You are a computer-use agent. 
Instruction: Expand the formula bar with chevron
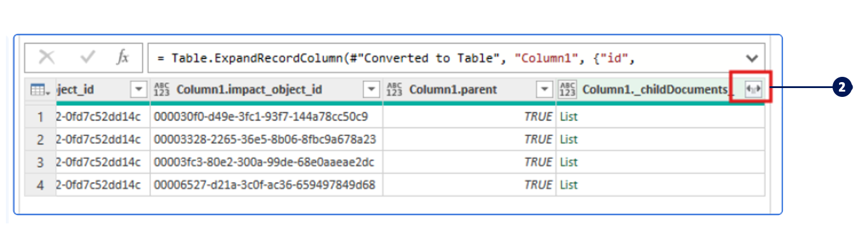(752, 58)
